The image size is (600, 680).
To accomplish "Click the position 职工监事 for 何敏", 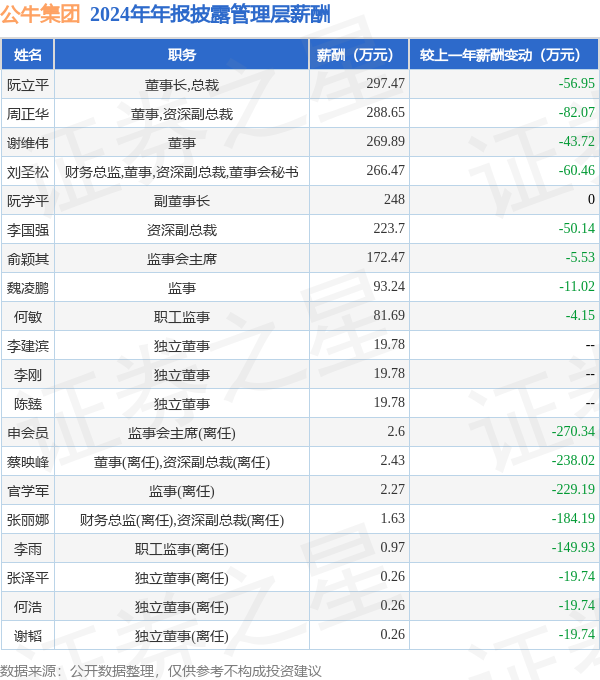I will (182, 317).
